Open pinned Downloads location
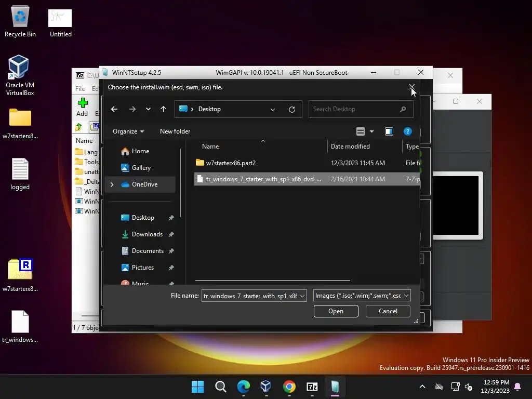Screen dimensions: 532x399 (x=147, y=234)
